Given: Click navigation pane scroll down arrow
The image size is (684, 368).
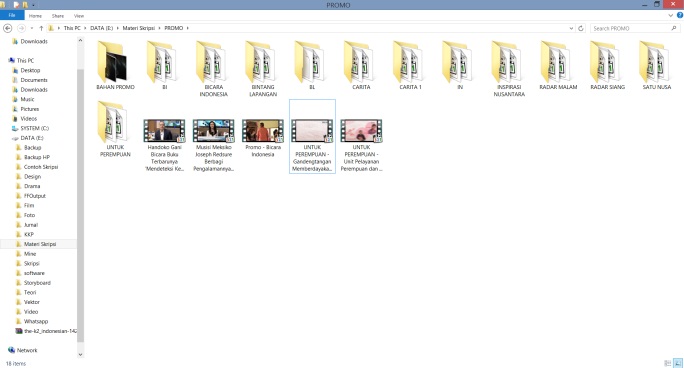Looking at the screenshot, I should (x=80, y=354).
